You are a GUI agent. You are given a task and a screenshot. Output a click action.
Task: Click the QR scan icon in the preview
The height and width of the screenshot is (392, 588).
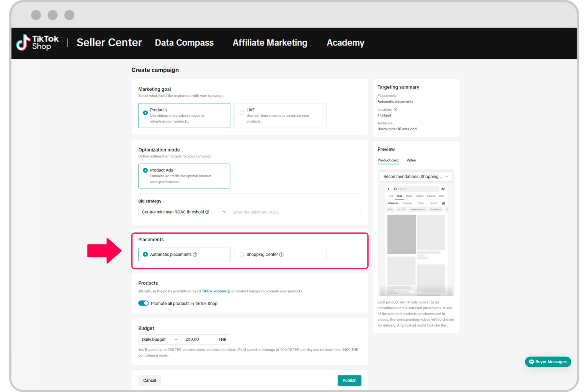point(443,203)
